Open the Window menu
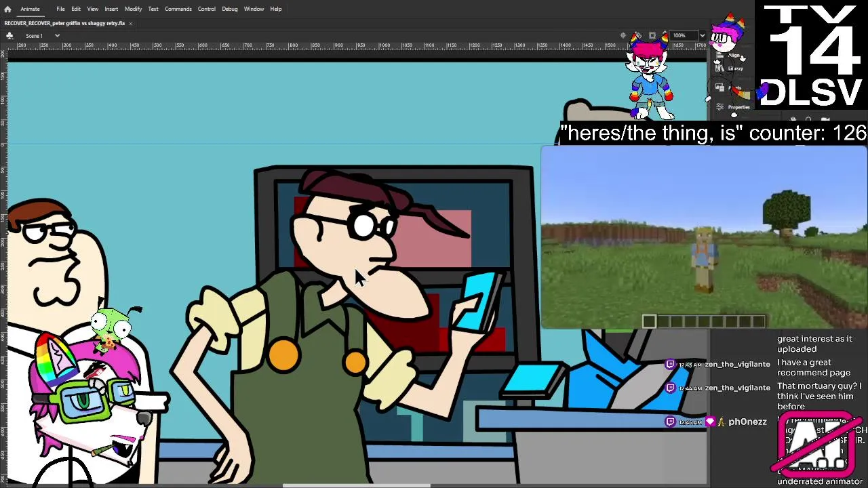This screenshot has height=488, width=868. coord(254,9)
